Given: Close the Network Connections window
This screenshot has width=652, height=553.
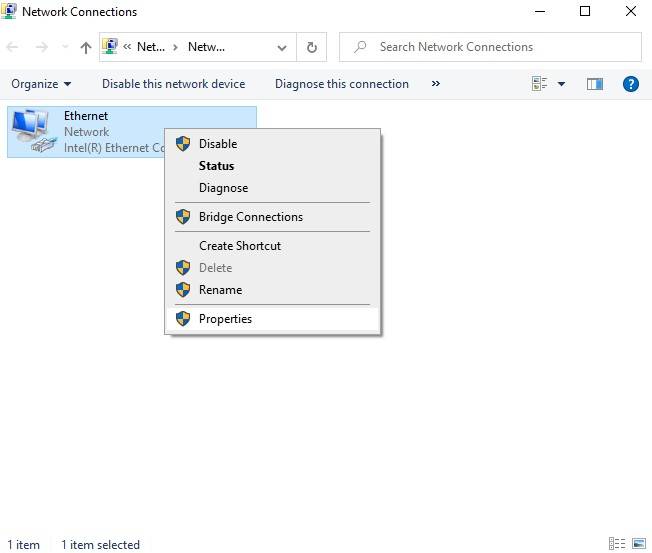Looking at the screenshot, I should 631,11.
